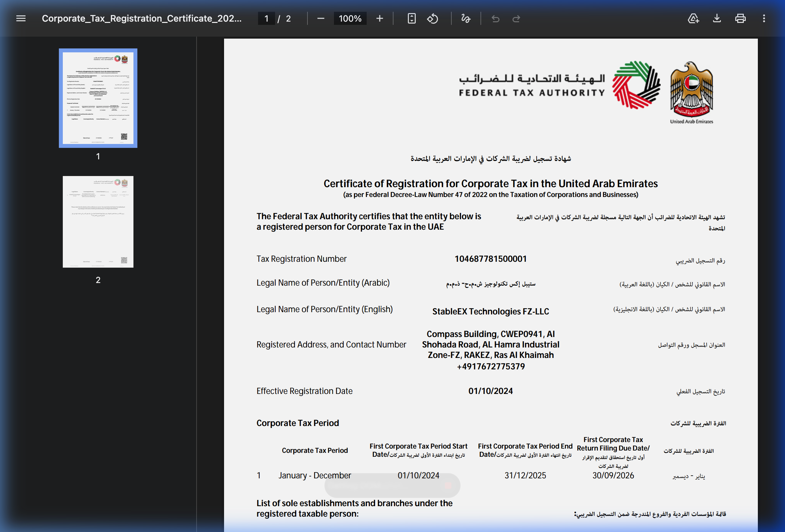The image size is (785, 532).
Task: Click the document title Corporate_Tax_Registration_Certificate
Action: pyautogui.click(x=142, y=19)
